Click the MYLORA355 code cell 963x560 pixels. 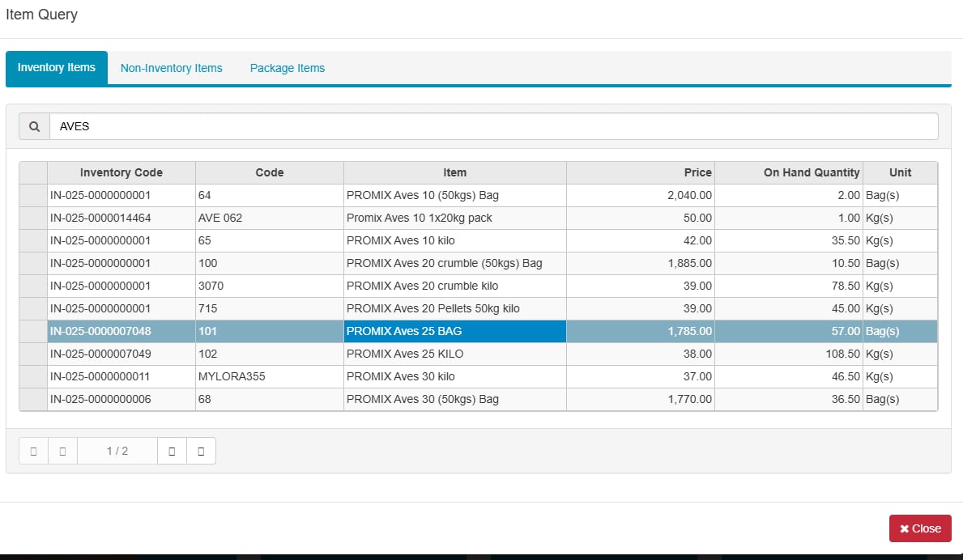(x=232, y=376)
